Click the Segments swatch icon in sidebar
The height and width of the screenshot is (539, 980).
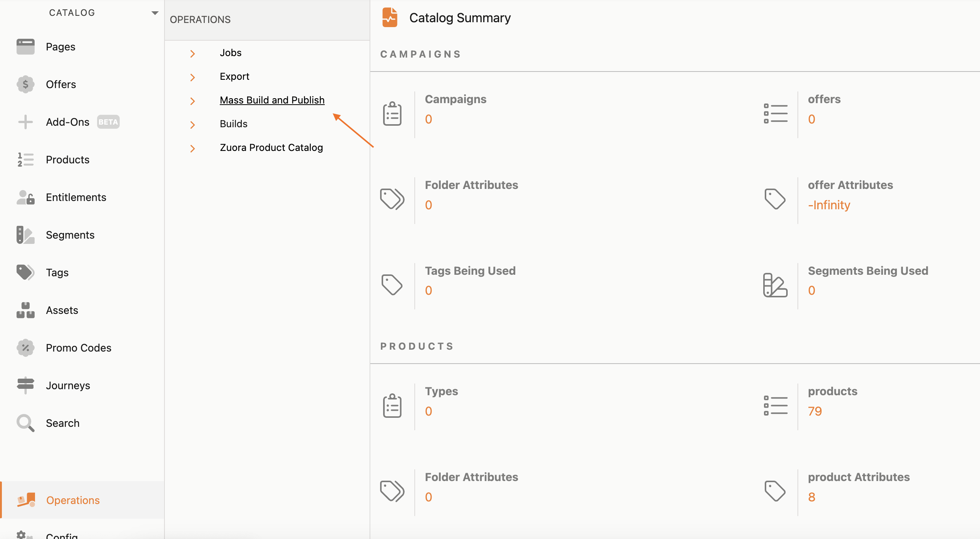point(26,235)
